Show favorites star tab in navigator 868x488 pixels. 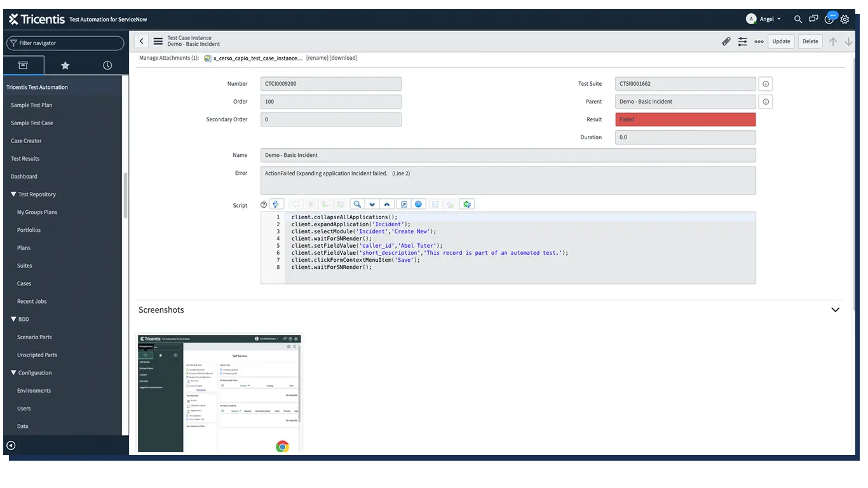pyautogui.click(x=65, y=65)
